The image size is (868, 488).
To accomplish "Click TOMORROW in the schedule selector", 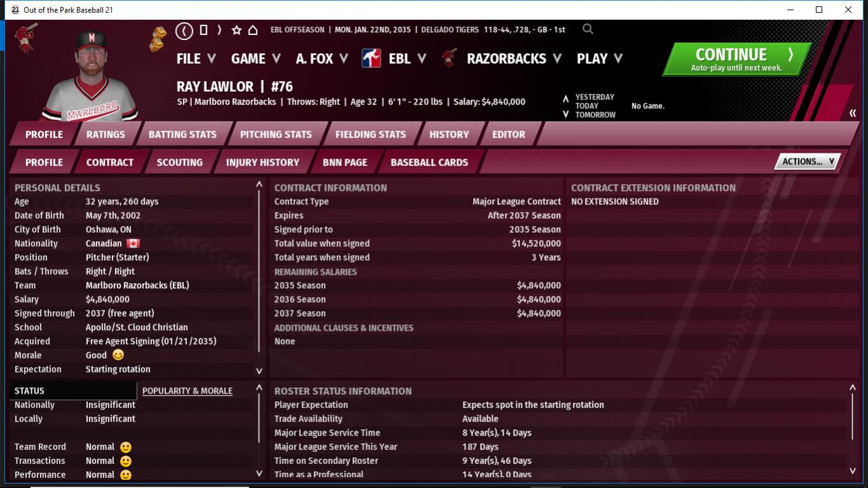I will [595, 115].
